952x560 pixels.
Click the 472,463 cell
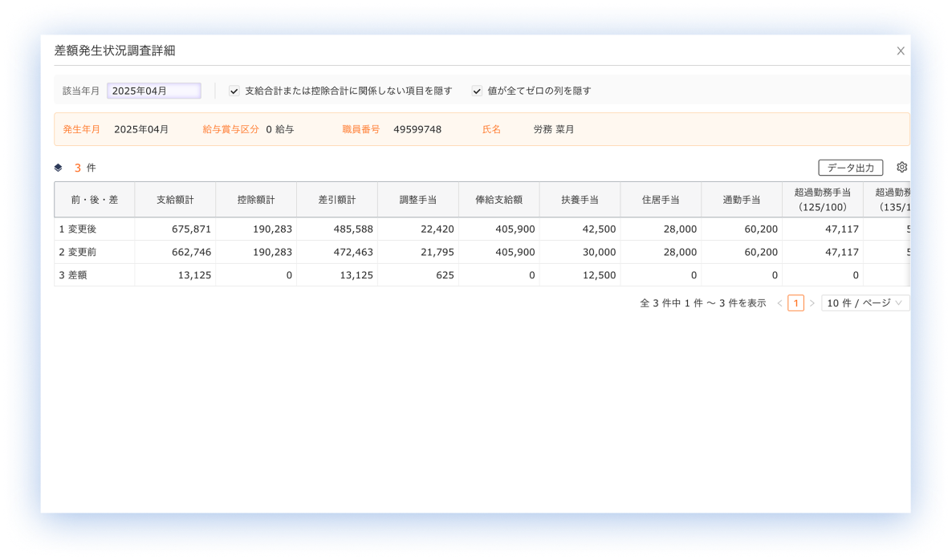(x=337, y=252)
